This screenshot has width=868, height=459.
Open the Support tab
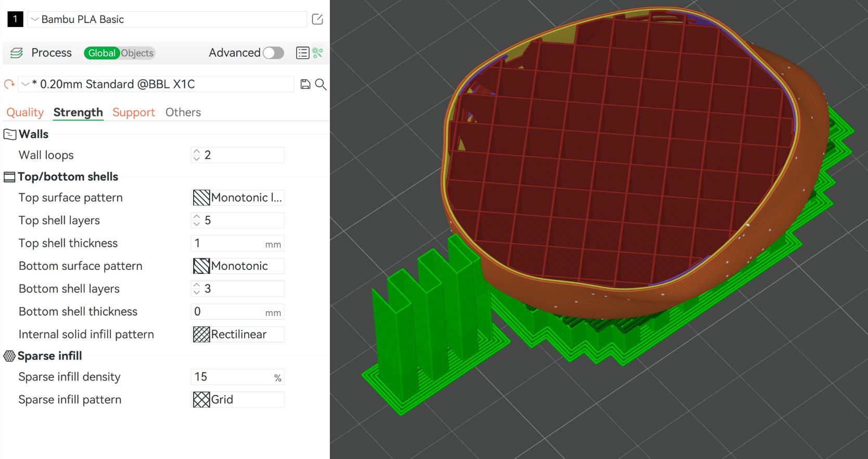click(x=134, y=112)
